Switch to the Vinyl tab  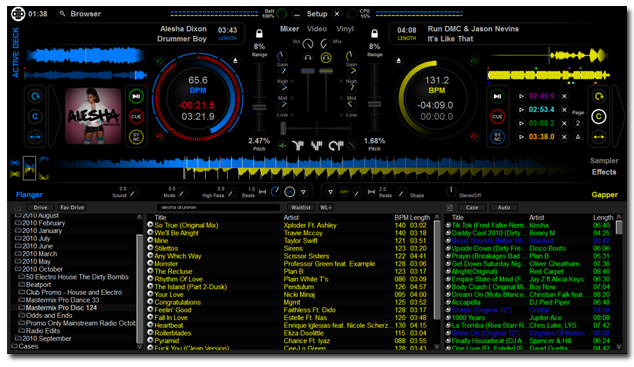click(x=345, y=29)
